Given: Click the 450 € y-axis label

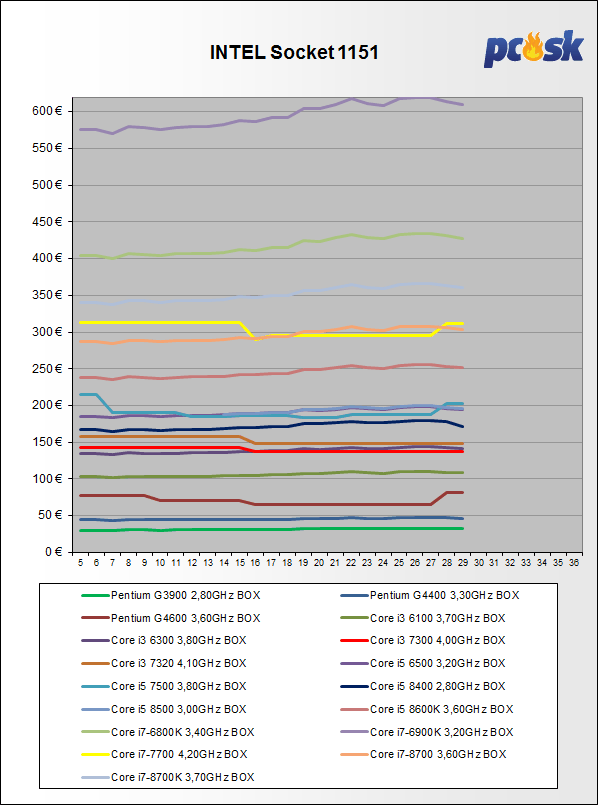Looking at the screenshot, I should 47,222.
